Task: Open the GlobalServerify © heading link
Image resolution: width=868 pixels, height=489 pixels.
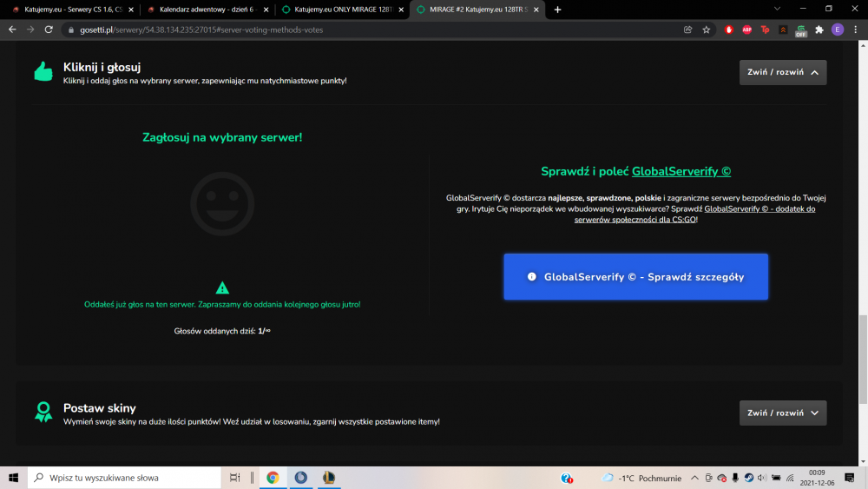Action: point(681,171)
